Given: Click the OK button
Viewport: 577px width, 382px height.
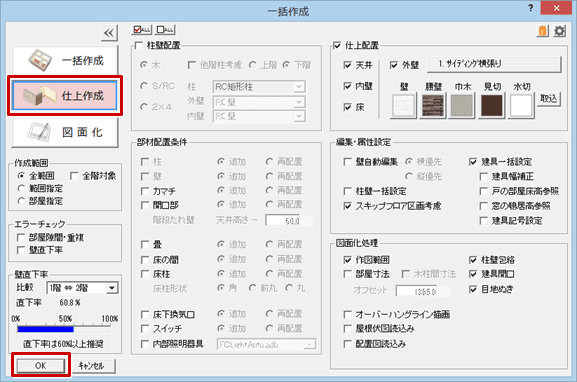Looking at the screenshot, I should point(40,365).
